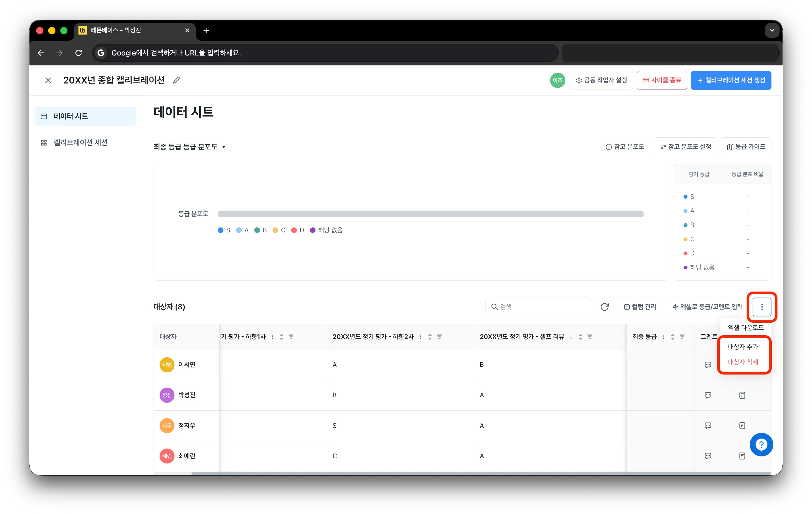Click the purple 해당 없음 legend swatch
The image size is (812, 514).
(x=313, y=230)
